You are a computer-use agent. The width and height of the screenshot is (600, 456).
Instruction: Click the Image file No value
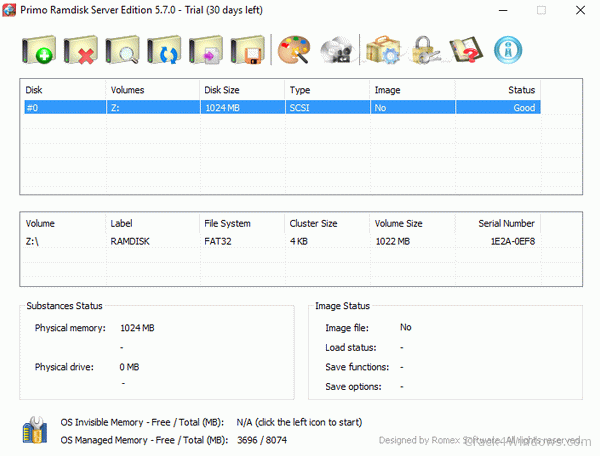[406, 327]
